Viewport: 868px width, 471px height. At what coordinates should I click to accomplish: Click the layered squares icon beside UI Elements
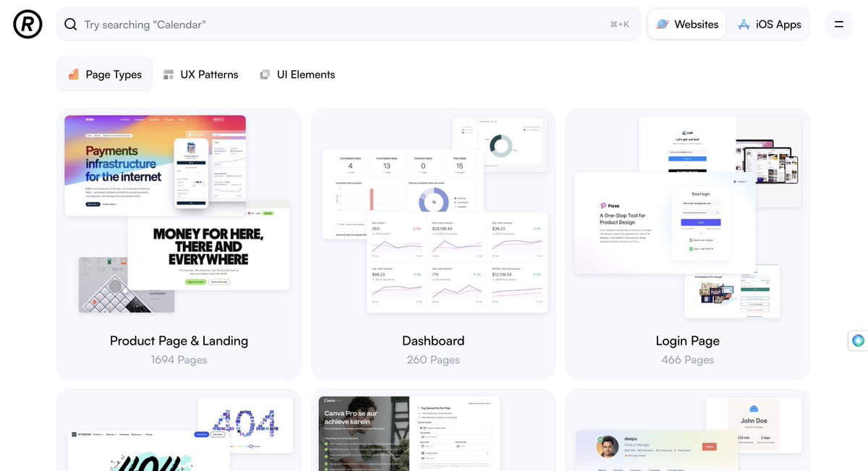(265, 75)
